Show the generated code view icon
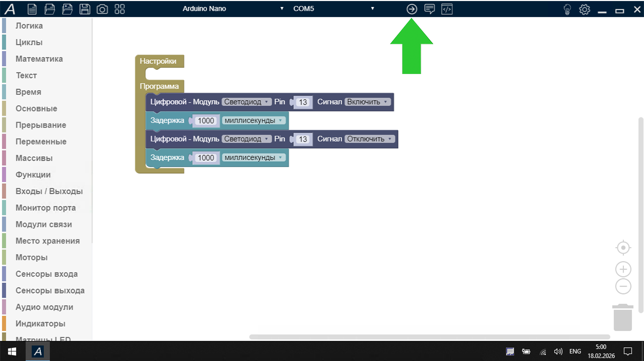The width and height of the screenshot is (644, 361). pyautogui.click(x=447, y=9)
